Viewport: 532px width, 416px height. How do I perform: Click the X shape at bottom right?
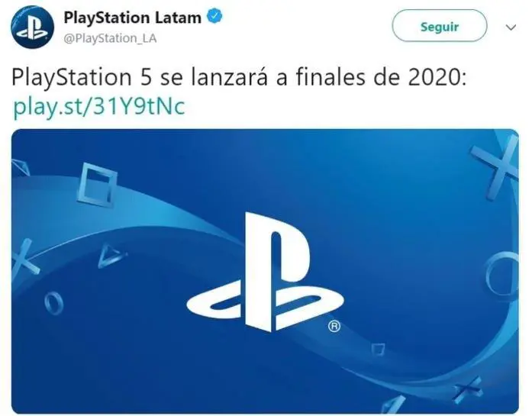(x=469, y=390)
